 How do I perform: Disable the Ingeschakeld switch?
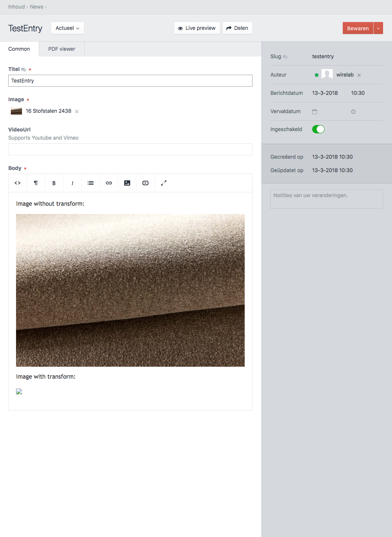click(x=318, y=129)
